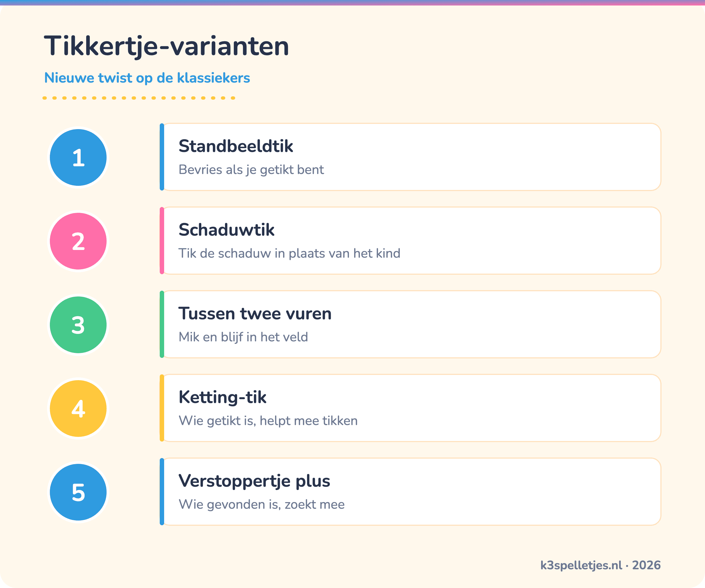
Task: Select the Tussen twee vuren heading
Action: coord(255,314)
